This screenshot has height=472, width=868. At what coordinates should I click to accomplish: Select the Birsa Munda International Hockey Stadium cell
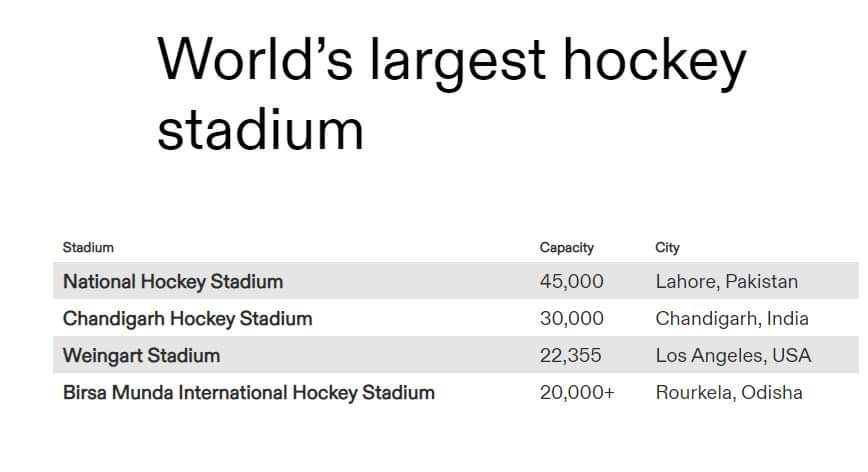248,392
